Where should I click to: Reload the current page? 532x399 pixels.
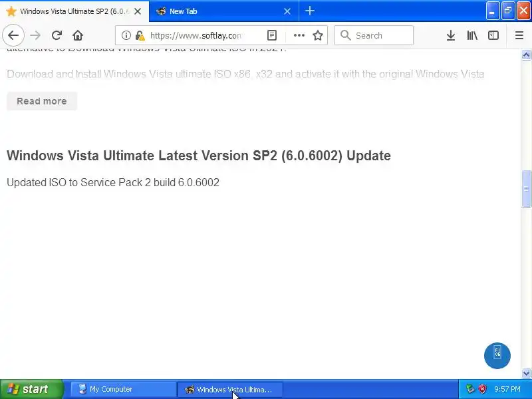pos(57,35)
